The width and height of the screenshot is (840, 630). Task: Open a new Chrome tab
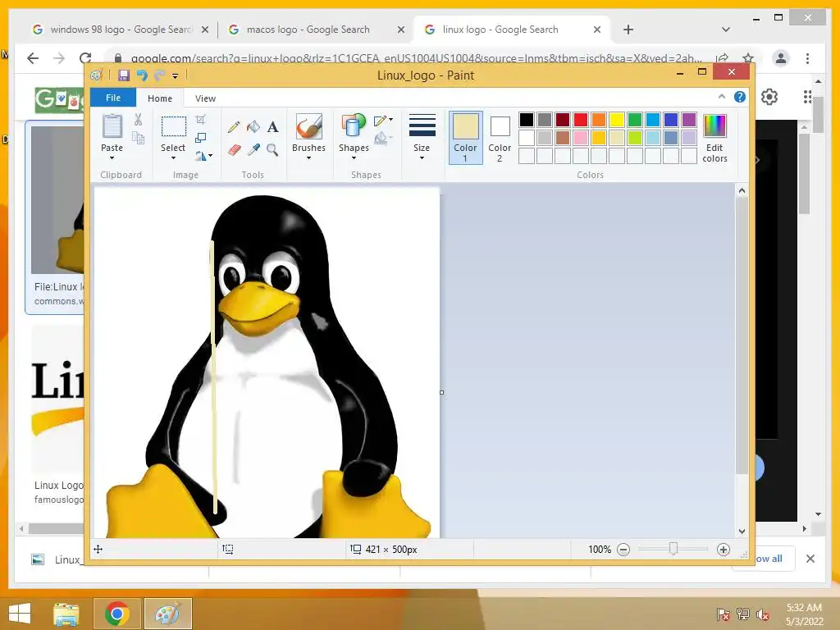628,30
